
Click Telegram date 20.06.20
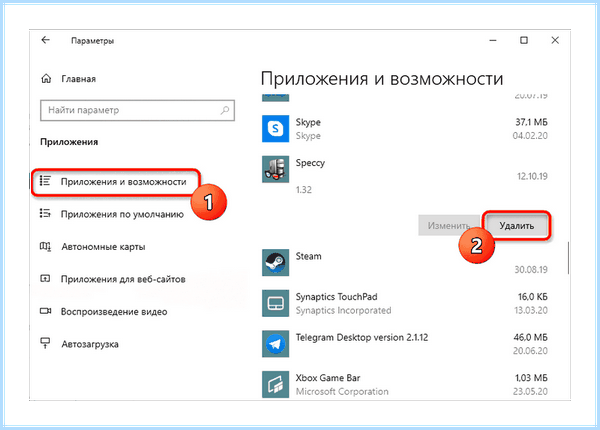click(530, 351)
